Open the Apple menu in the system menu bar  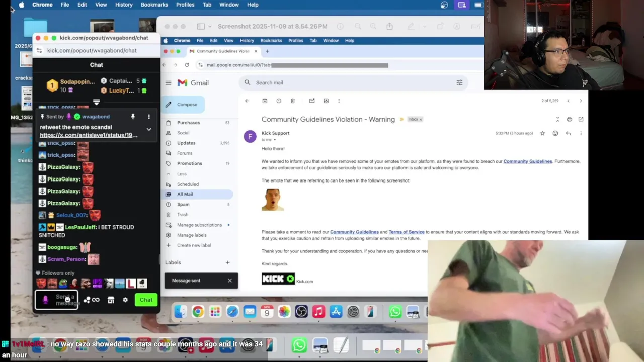click(x=21, y=5)
